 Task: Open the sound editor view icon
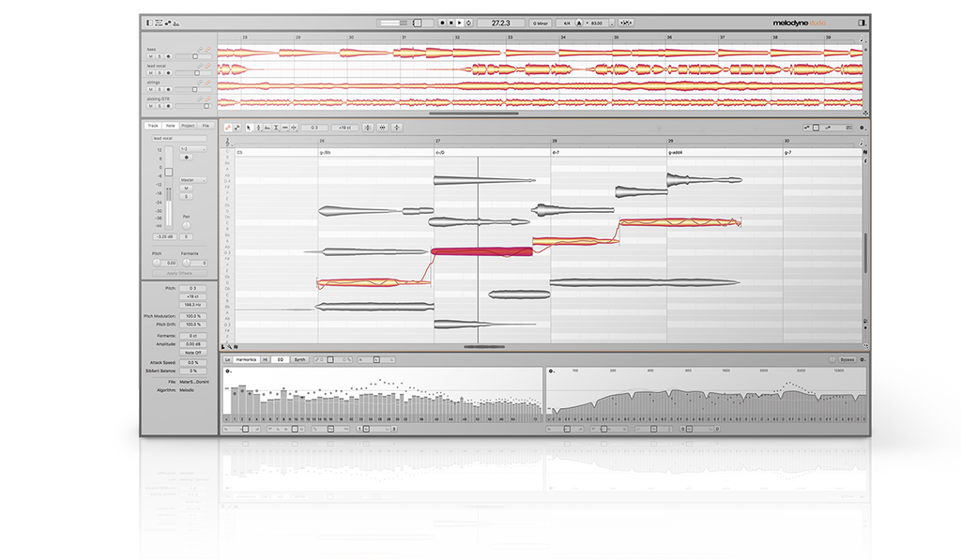click(x=176, y=23)
